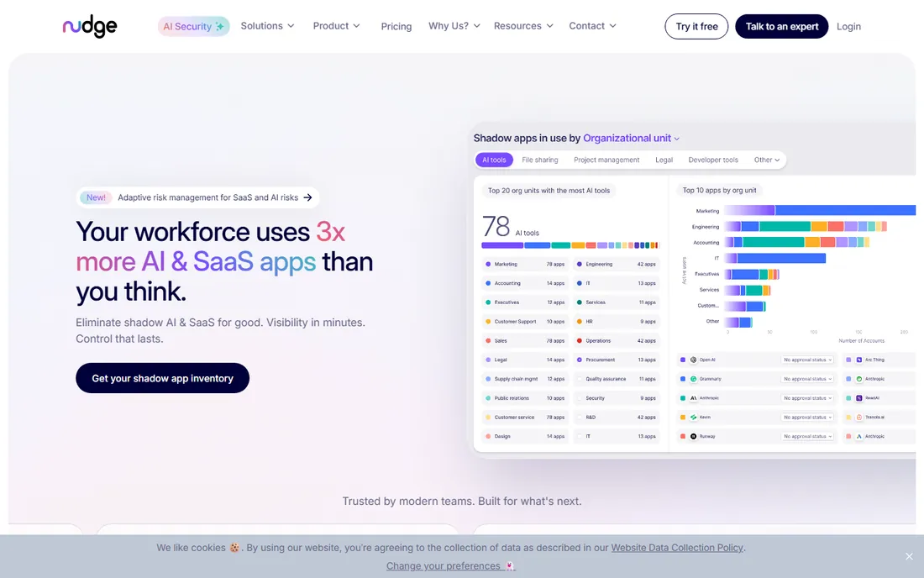
Task: Expand the Solutions menu
Action: point(267,26)
